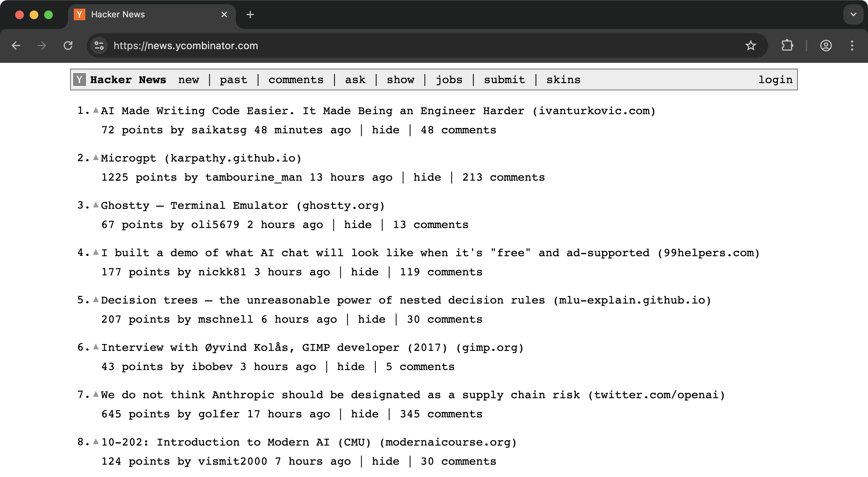This screenshot has height=477, width=868.
Task: Upvote the Microgpt story
Action: [96, 157]
